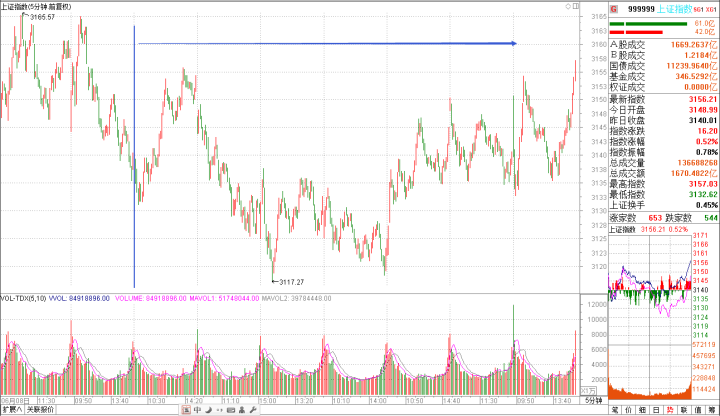Screen dimensions: 720x416
Task: Select the 笔 tab in bottom right
Action: pos(617,410)
